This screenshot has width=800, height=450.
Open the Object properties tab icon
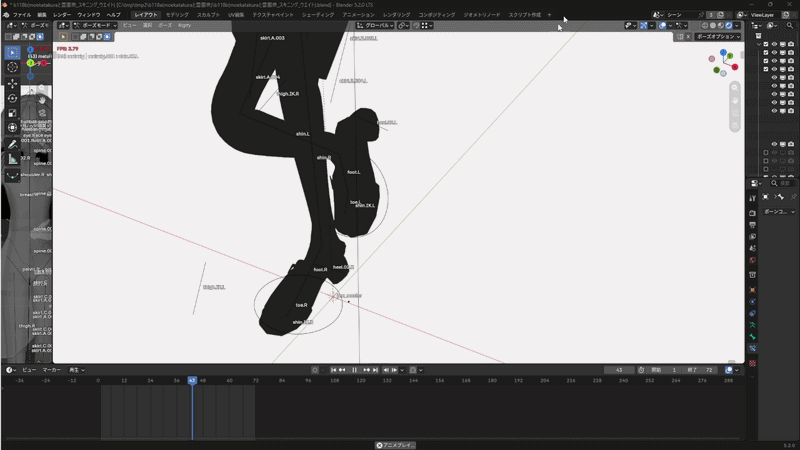click(753, 290)
